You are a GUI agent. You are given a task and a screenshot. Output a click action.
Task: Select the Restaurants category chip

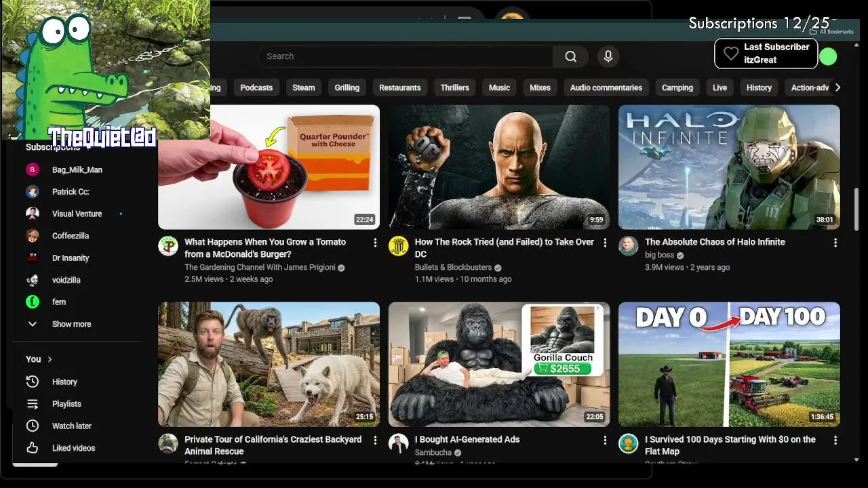coord(400,87)
